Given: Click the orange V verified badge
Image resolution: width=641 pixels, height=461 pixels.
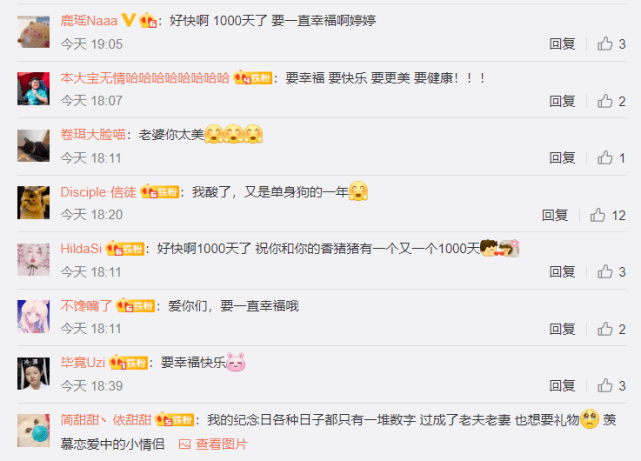Looking at the screenshot, I should pyautogui.click(x=129, y=20).
